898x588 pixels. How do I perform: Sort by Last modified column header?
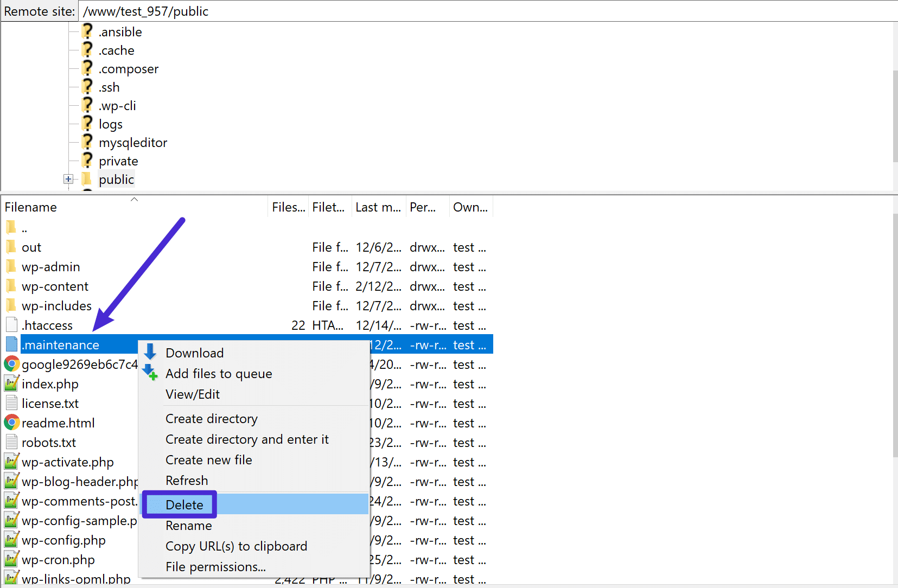click(378, 207)
